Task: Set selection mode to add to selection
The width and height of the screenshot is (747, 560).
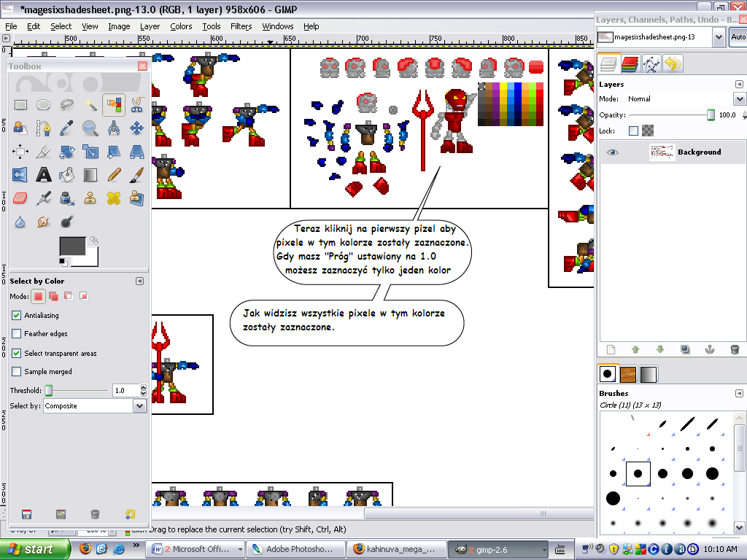Action: [x=53, y=296]
